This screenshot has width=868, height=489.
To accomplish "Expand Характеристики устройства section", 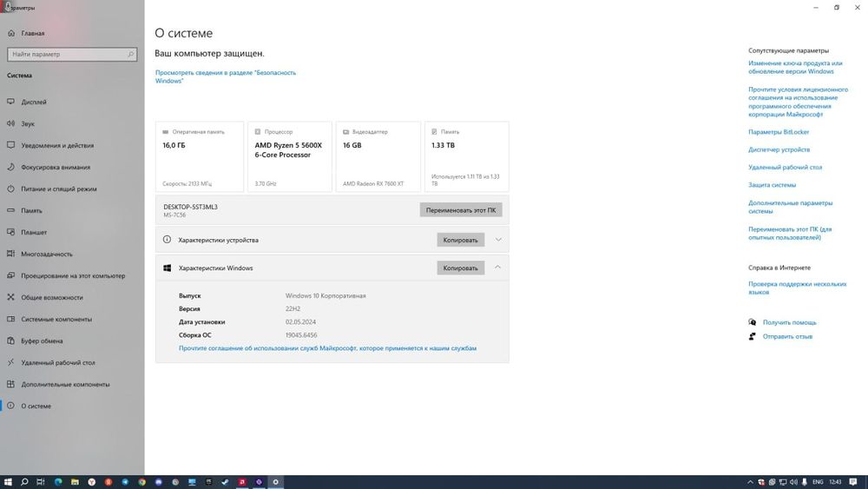I will point(498,240).
